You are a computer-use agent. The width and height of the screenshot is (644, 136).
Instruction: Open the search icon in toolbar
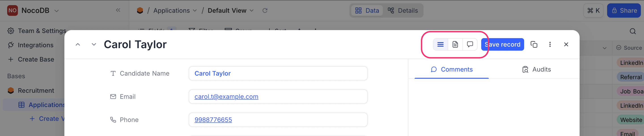[x=633, y=31]
